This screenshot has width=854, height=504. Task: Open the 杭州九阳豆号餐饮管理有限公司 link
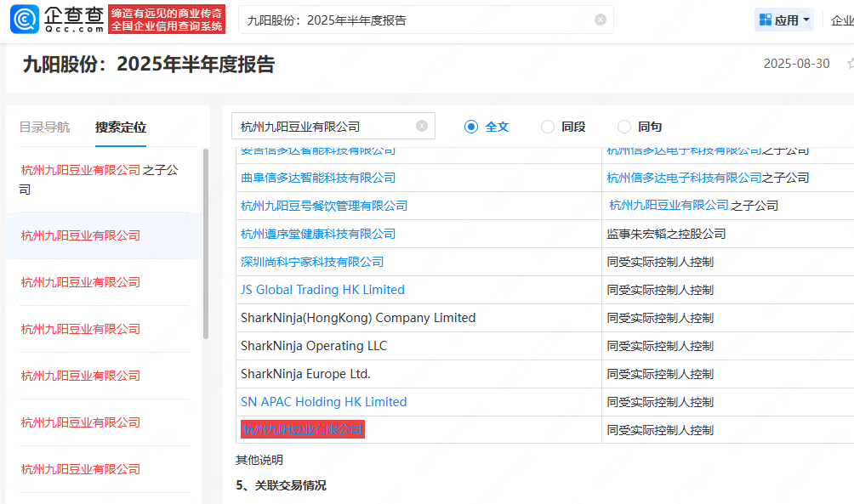[x=324, y=206]
